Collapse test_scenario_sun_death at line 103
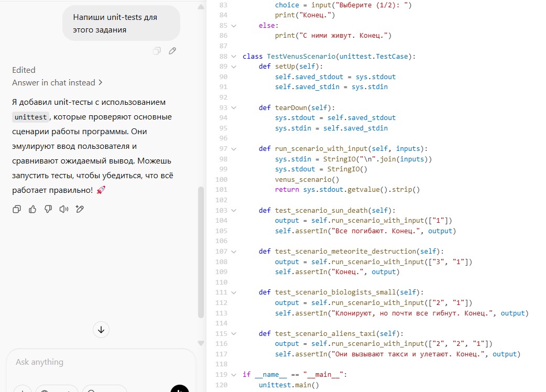The width and height of the screenshot is (546, 392). tap(234, 211)
